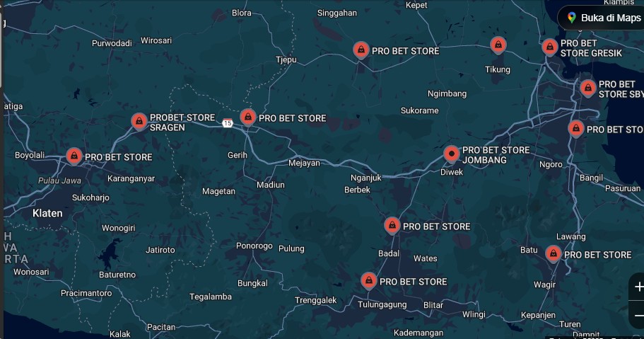
Task: Click the PRO BET STORE SBY pin
Action: (587, 88)
